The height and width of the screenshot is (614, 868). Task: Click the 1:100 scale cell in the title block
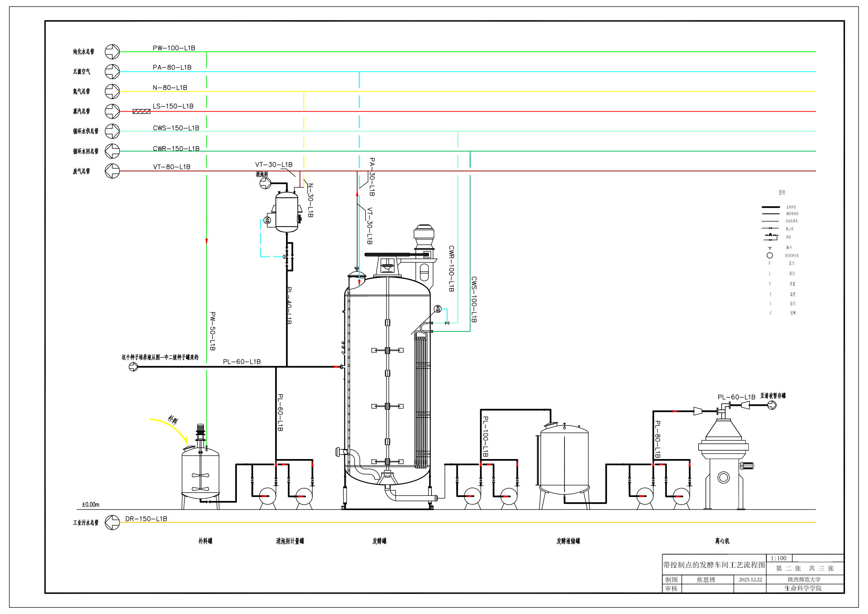[778, 558]
